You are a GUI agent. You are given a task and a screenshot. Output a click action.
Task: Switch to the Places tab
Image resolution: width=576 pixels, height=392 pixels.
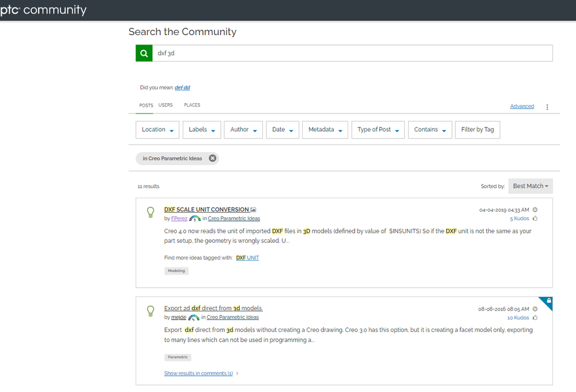[x=192, y=105]
